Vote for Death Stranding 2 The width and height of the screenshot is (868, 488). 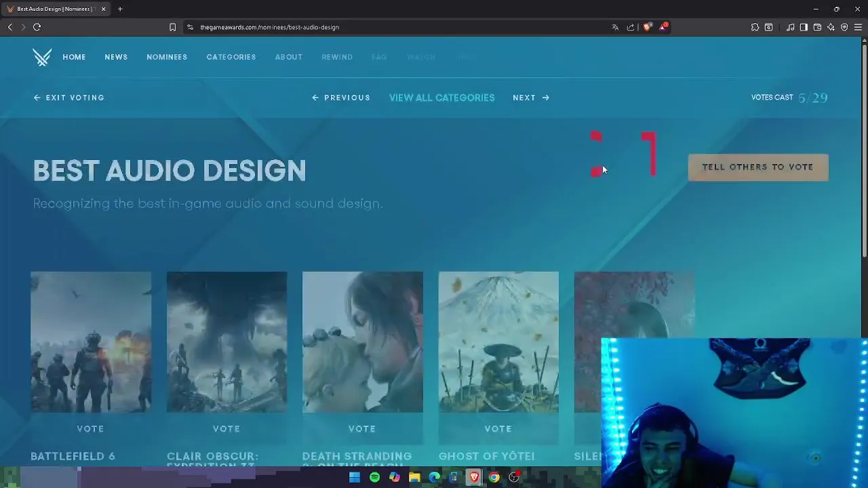[x=362, y=429]
